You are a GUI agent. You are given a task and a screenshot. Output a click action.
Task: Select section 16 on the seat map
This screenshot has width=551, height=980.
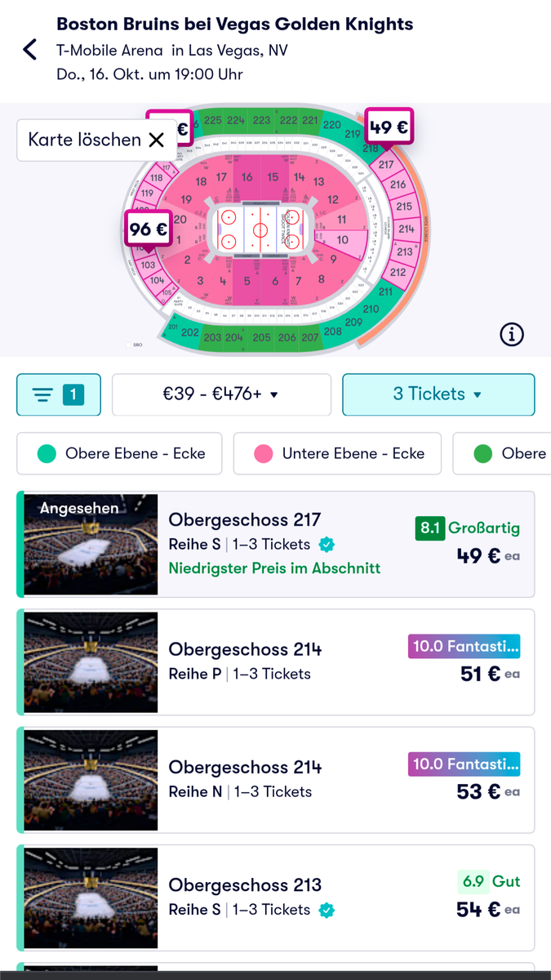(247, 177)
